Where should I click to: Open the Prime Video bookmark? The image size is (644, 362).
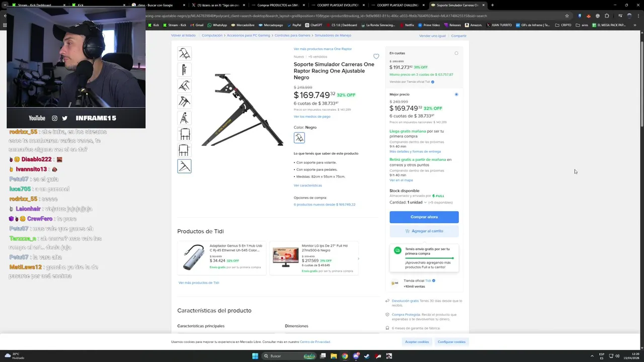(x=429, y=25)
